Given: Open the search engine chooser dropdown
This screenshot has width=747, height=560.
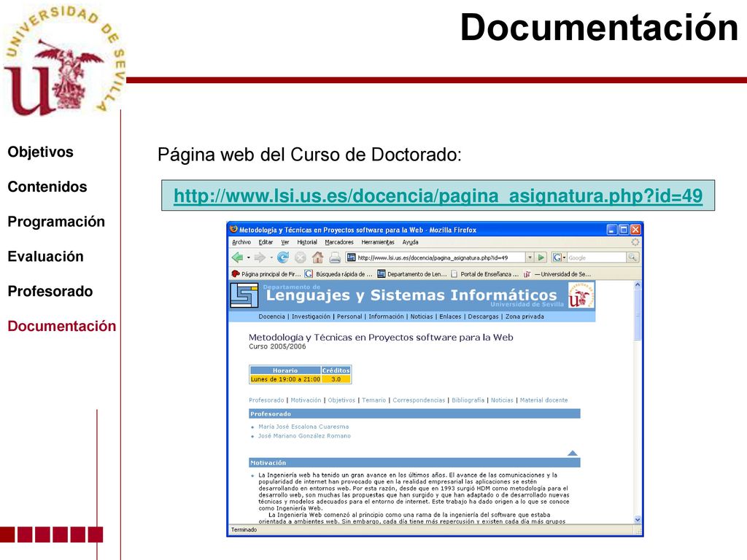Looking at the screenshot, I should pyautogui.click(x=564, y=257).
